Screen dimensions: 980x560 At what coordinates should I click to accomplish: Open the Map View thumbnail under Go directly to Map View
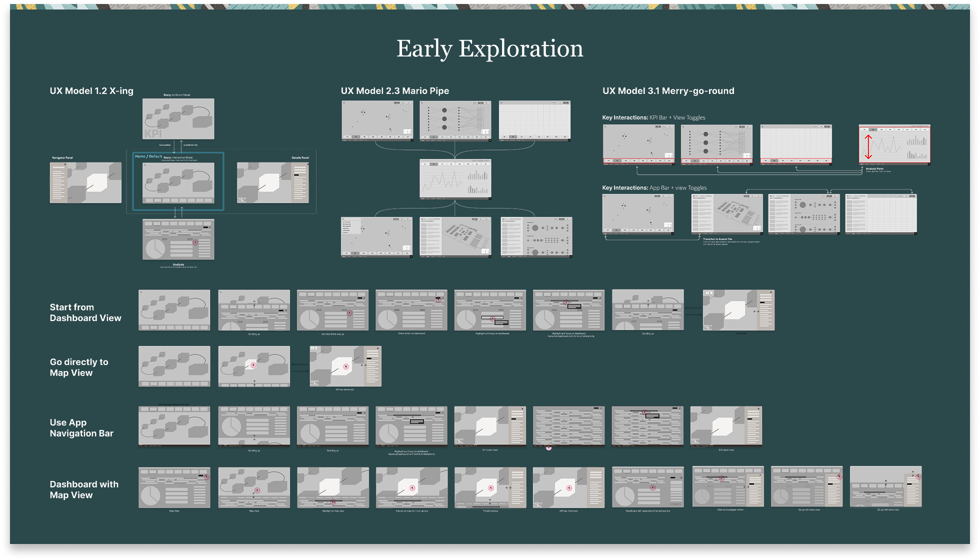coord(174,366)
